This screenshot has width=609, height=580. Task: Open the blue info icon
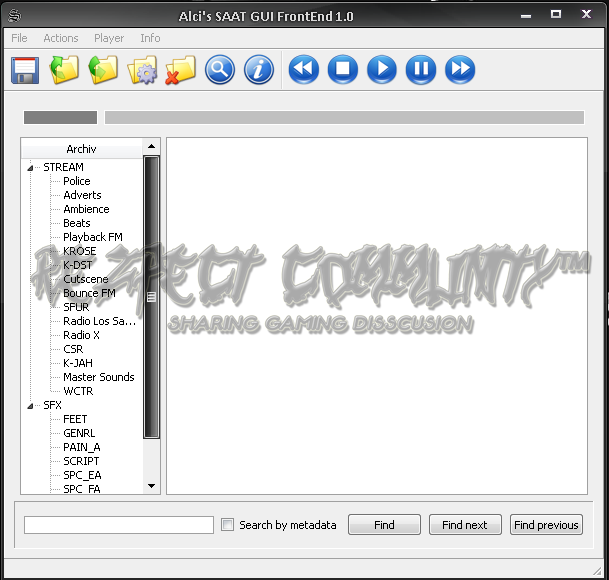259,70
